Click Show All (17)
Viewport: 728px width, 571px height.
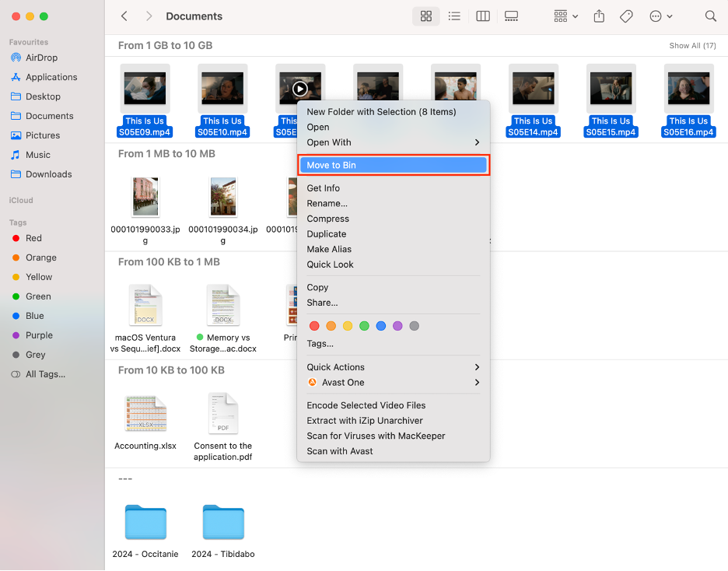coord(692,45)
